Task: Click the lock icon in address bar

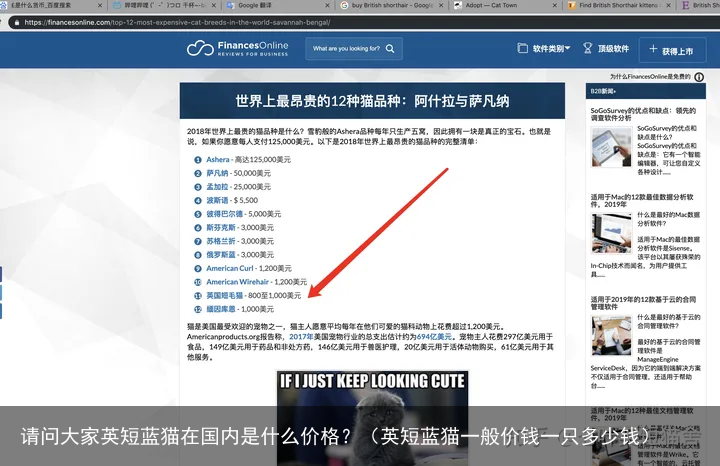Action: coord(17,22)
